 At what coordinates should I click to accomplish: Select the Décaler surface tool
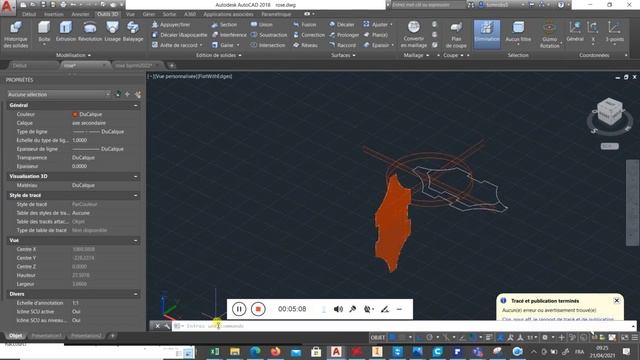(342, 24)
